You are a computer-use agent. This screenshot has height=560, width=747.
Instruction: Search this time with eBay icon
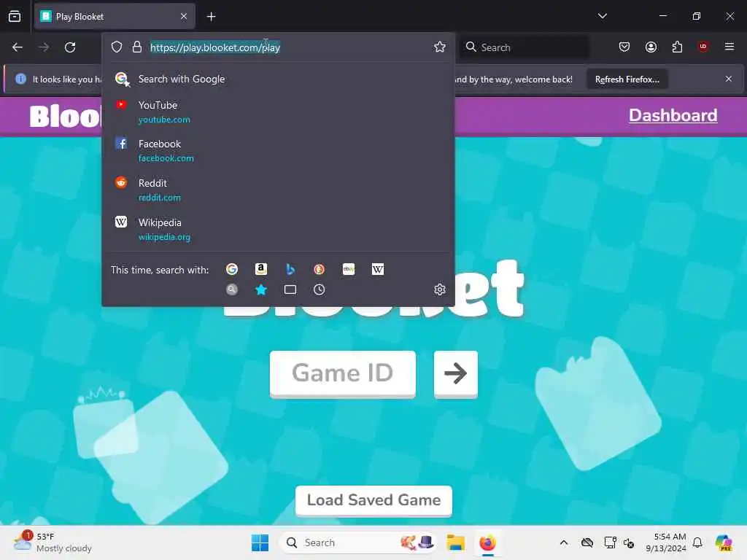[x=349, y=269]
